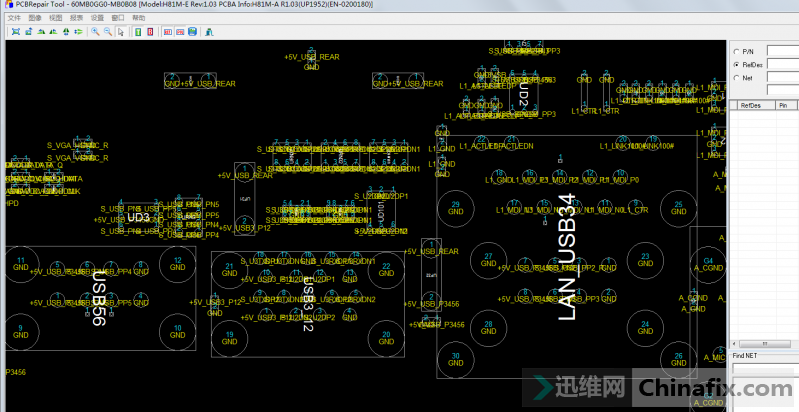Select component UD101 on the board
Viewport: 799px width, 412px height.
[381, 211]
